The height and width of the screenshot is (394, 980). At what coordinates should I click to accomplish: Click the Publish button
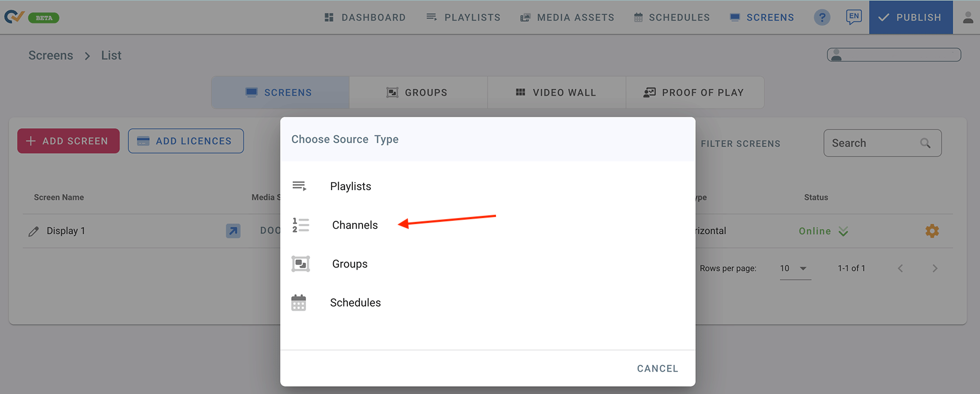910,17
